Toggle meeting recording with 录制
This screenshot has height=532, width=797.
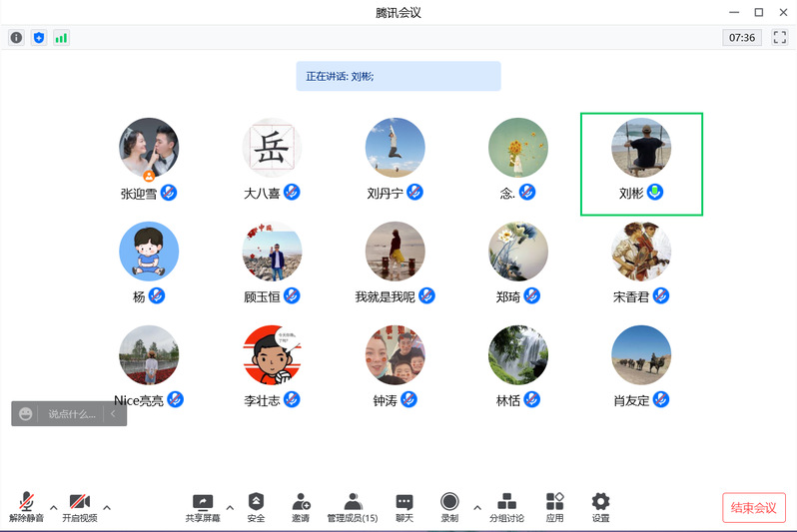point(449,506)
